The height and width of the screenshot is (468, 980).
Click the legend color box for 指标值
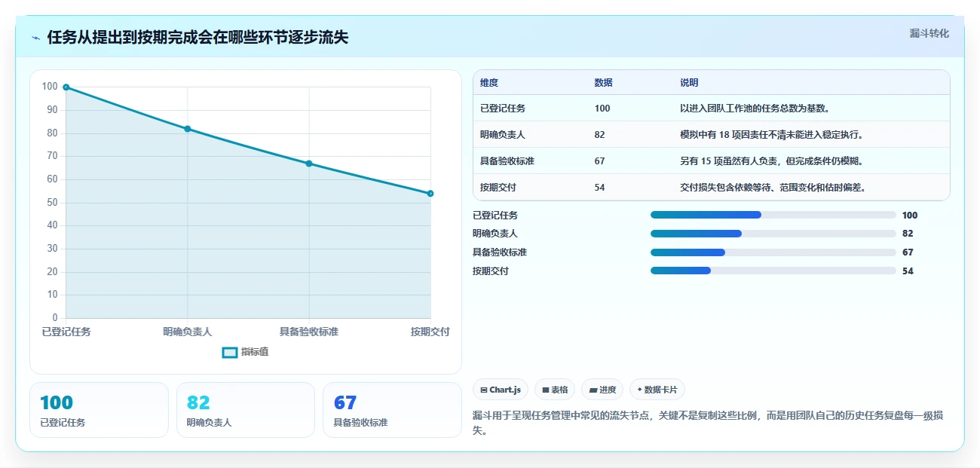click(x=230, y=353)
